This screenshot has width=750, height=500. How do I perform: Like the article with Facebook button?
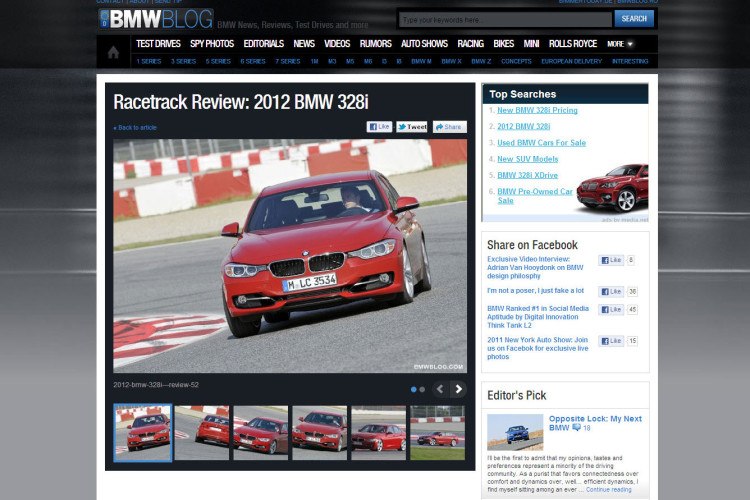coord(379,127)
